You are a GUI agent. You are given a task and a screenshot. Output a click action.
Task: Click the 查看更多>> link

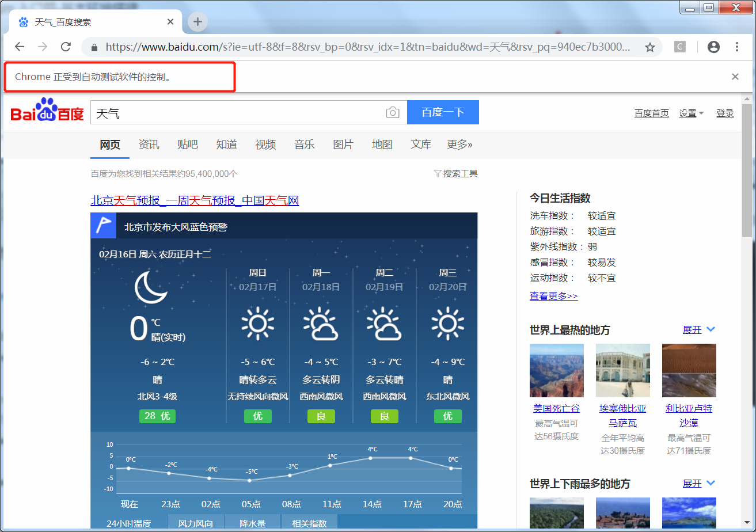pyautogui.click(x=553, y=296)
